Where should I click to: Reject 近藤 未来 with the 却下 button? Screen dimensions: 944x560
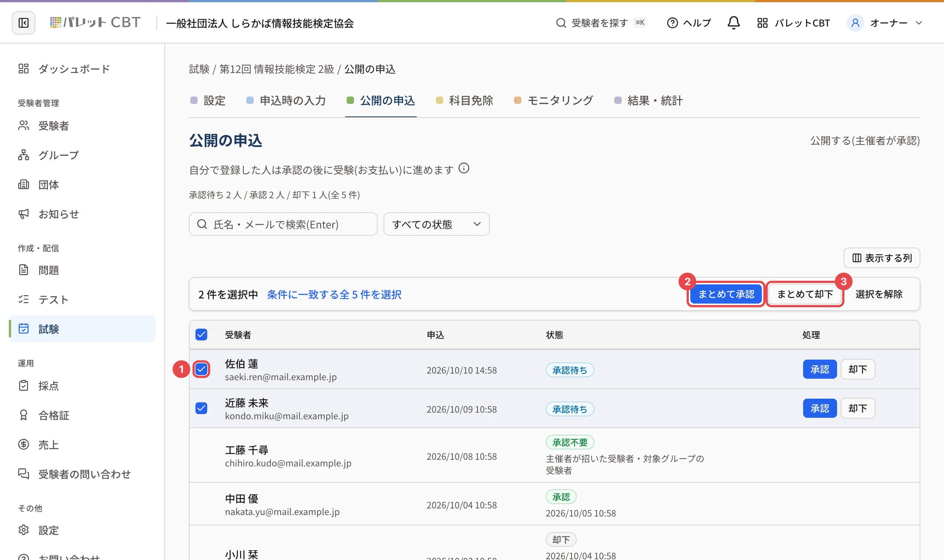pyautogui.click(x=858, y=408)
